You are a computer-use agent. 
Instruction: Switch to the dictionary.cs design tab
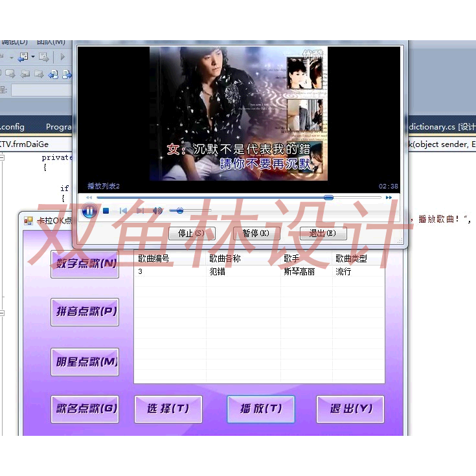click(x=442, y=127)
